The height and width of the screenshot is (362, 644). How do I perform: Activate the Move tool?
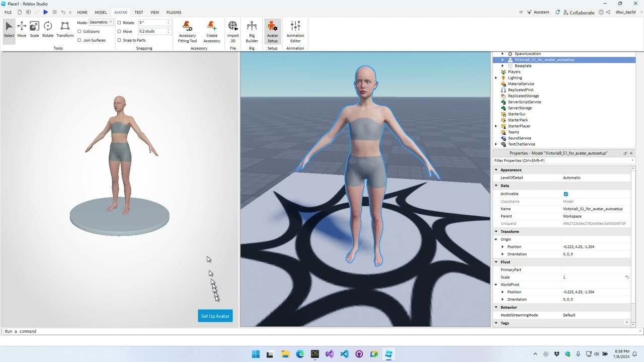(x=22, y=30)
